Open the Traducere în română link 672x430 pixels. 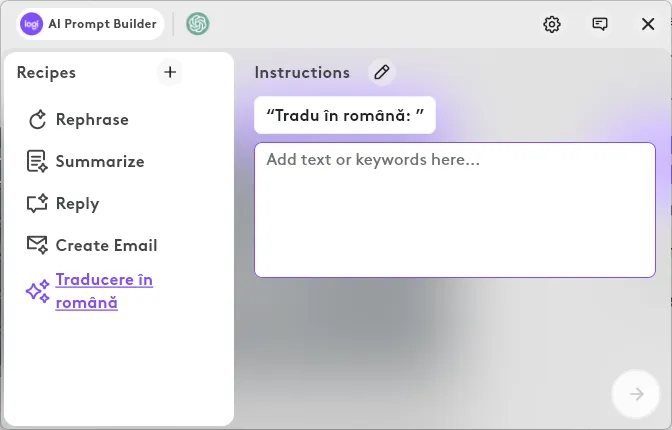(104, 291)
